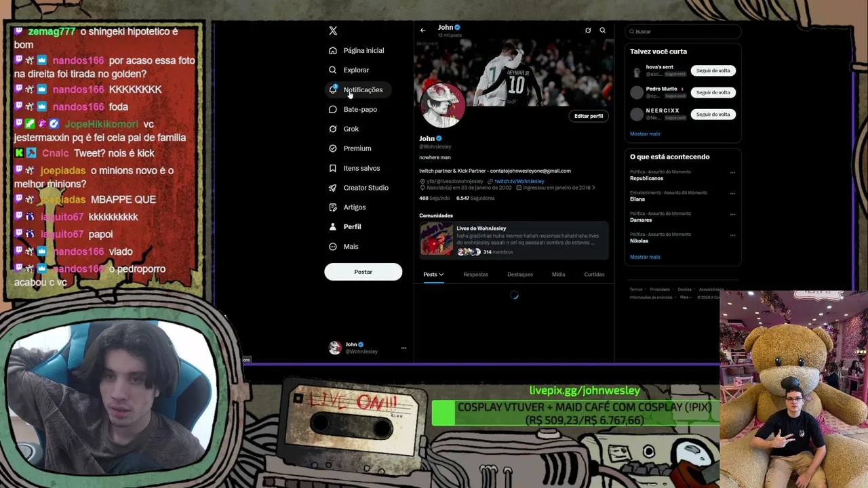Open the Damares trending topic
This screenshot has width=868, height=488.
pyautogui.click(x=641, y=220)
